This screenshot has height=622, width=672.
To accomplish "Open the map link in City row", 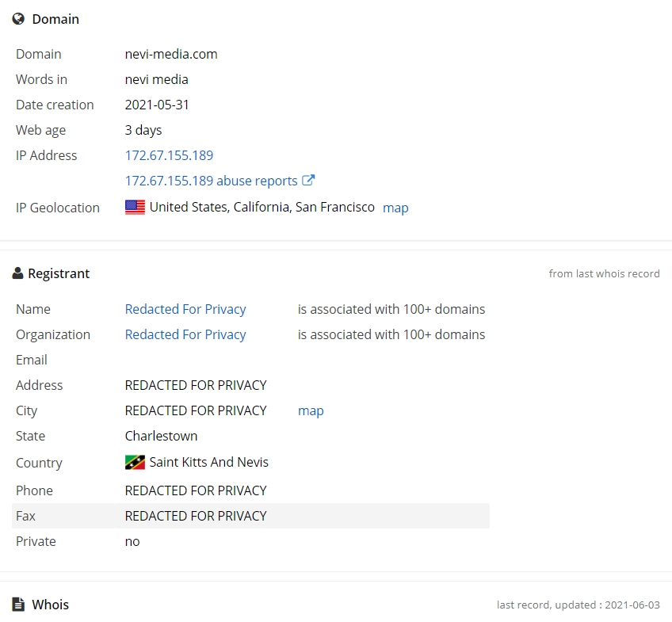I will coord(311,411).
